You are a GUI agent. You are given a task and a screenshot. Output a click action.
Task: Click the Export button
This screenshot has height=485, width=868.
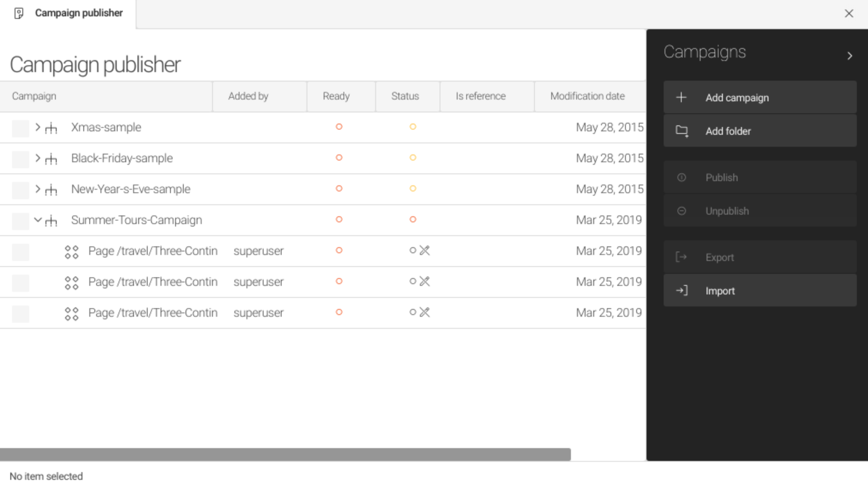(760, 257)
